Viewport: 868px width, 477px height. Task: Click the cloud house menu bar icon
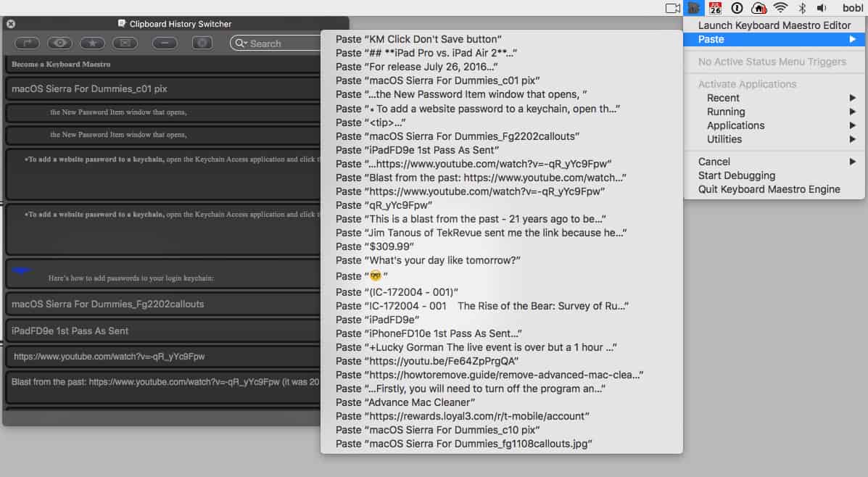[759, 8]
